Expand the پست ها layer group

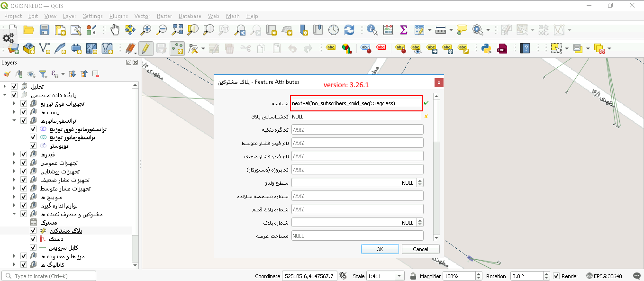[14, 112]
